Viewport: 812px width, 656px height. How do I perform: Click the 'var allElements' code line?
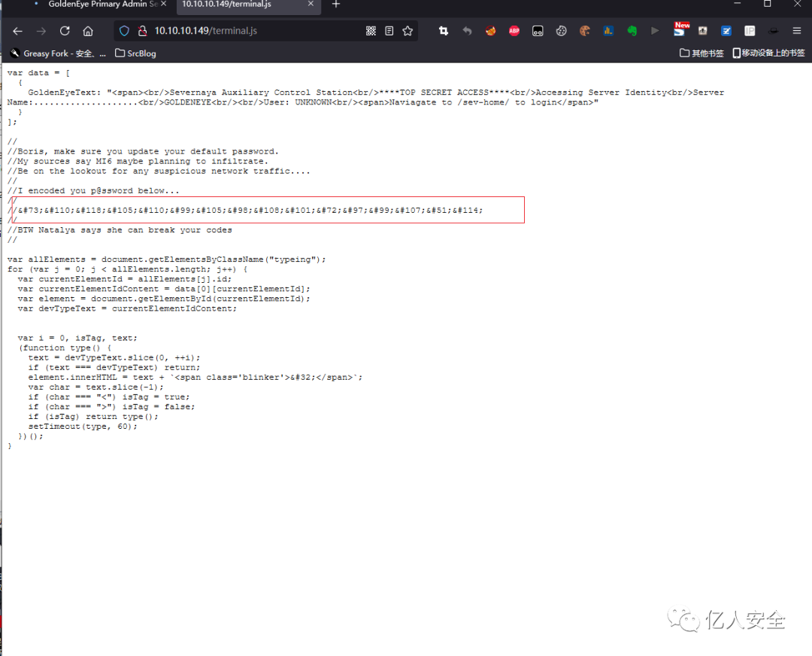tap(167, 260)
